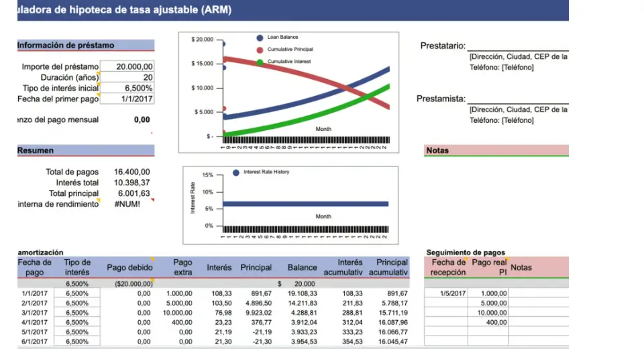Image resolution: width=644 pixels, height=349 pixels.
Task: Click the Duración (años) cell showing 20
Action: (127, 77)
